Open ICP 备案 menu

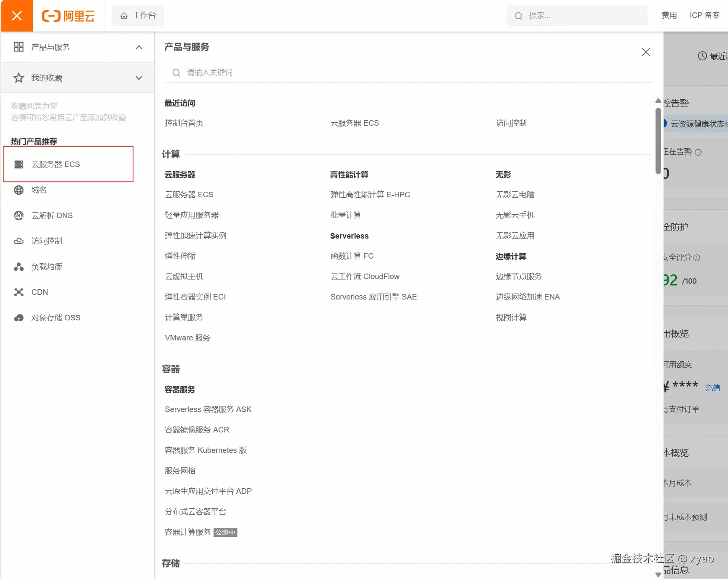click(x=705, y=16)
